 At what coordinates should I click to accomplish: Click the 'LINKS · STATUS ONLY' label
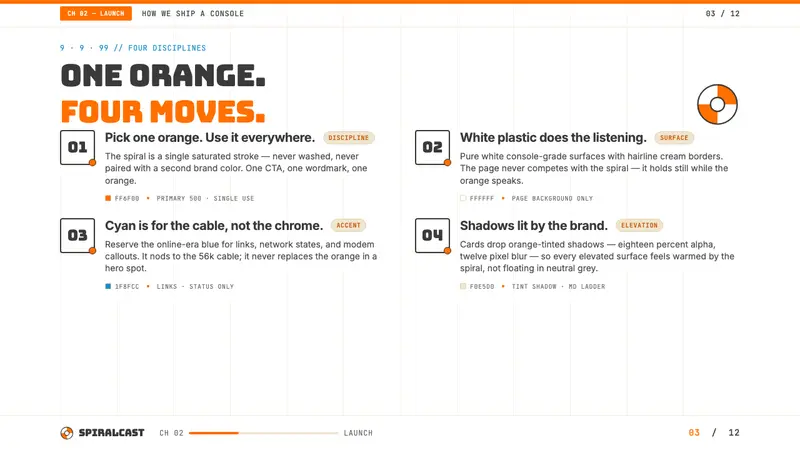point(195,287)
